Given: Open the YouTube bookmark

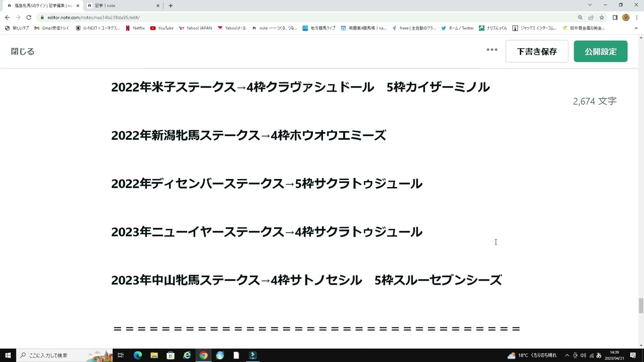Looking at the screenshot, I should [162, 28].
